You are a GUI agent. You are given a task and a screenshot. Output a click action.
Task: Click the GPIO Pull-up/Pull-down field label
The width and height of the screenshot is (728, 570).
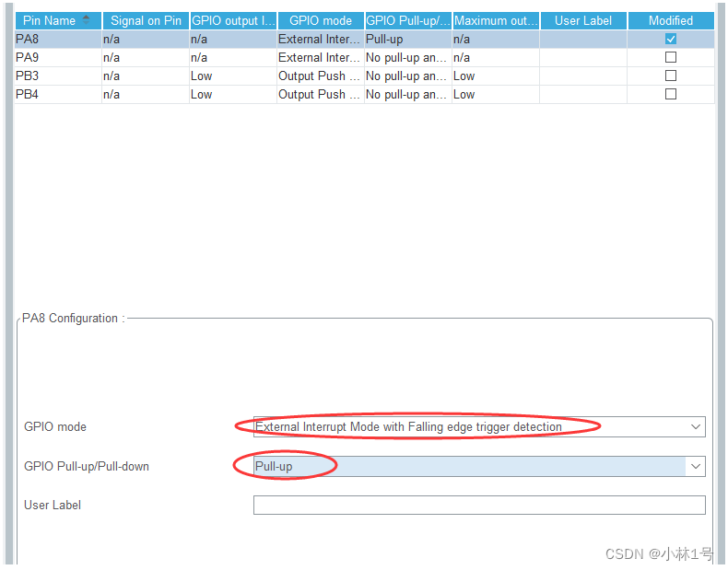pyautogui.click(x=87, y=466)
